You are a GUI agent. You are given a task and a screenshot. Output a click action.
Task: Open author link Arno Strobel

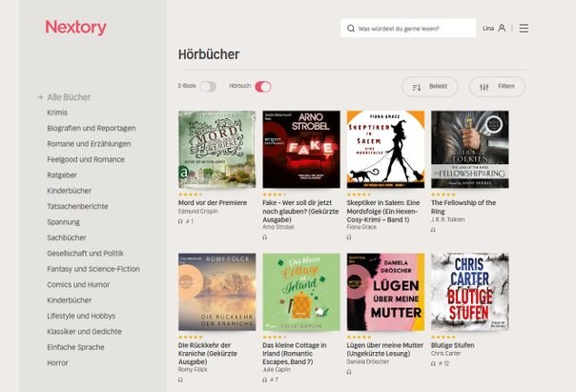coord(280,227)
